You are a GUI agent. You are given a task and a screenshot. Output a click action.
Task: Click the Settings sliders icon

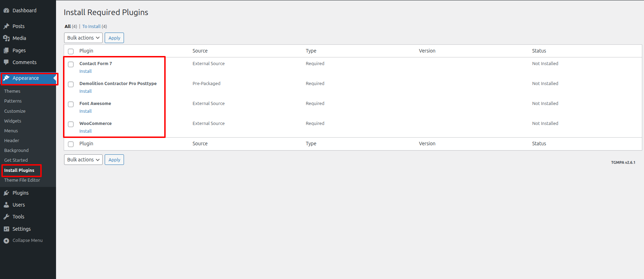[6, 229]
